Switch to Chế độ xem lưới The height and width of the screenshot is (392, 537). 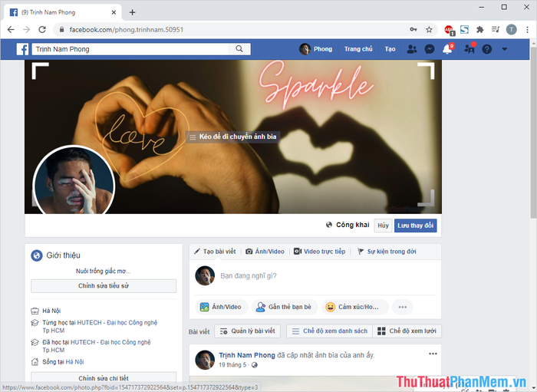pos(407,331)
